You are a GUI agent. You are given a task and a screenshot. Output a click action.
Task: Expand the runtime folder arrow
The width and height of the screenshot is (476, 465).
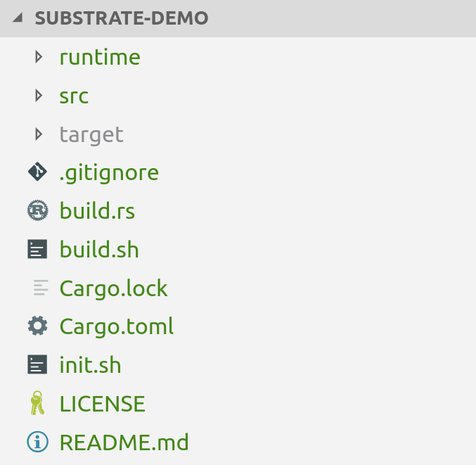point(39,57)
